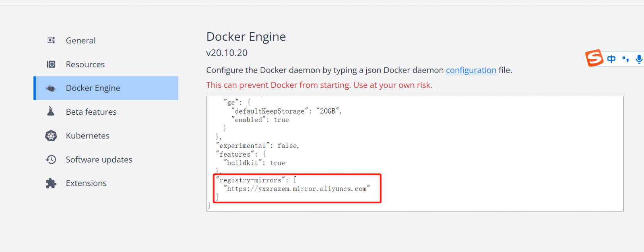Click the Resources disk icon
Screen dimensions: 644x252
coord(51,64)
